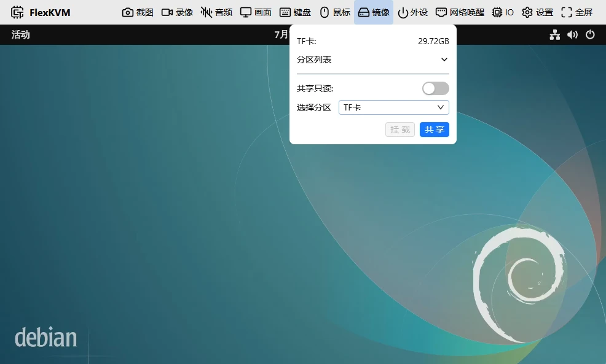The image size is (606, 364).
Task: Click the disabled 挂载 mount button
Action: [x=400, y=130]
